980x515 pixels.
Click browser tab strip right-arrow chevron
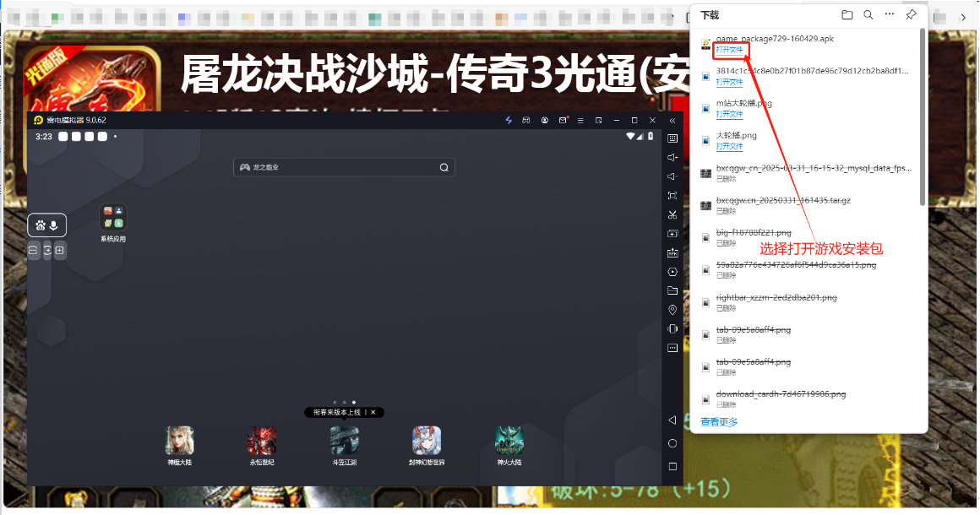(962, 18)
